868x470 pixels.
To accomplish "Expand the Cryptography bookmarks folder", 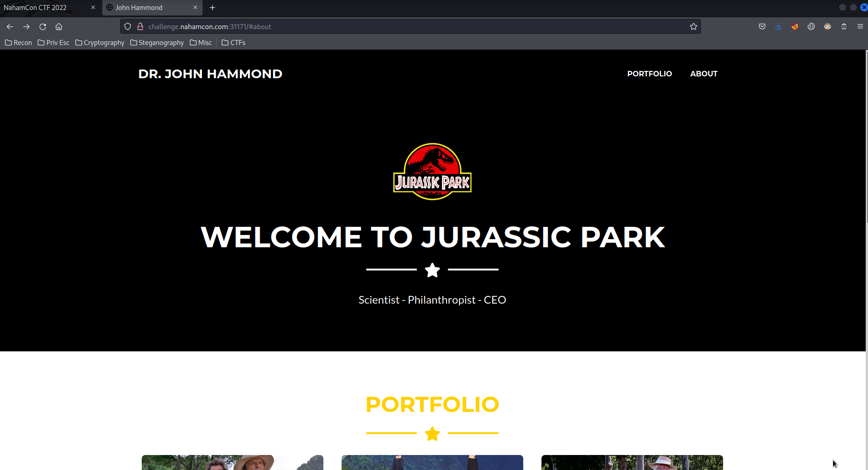I will pos(100,43).
